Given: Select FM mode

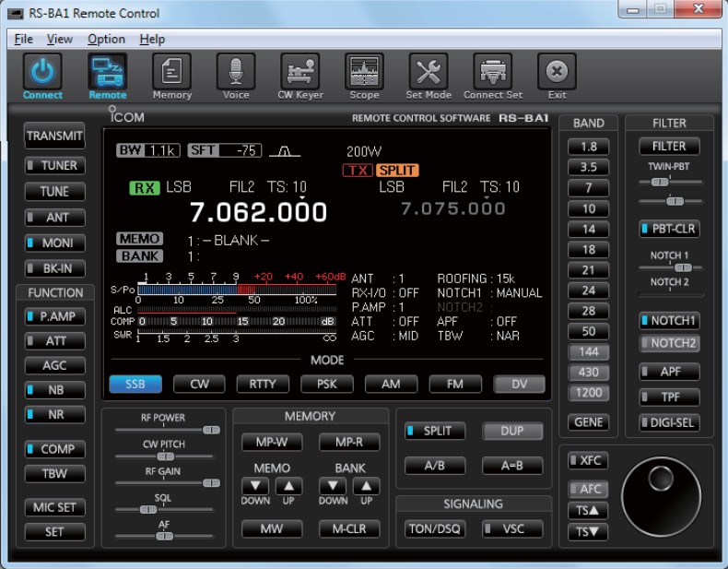Looking at the screenshot, I should point(455,385).
